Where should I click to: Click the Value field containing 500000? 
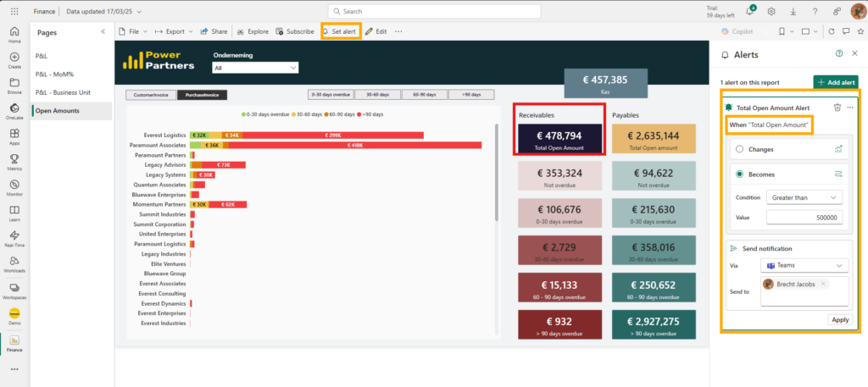click(804, 218)
